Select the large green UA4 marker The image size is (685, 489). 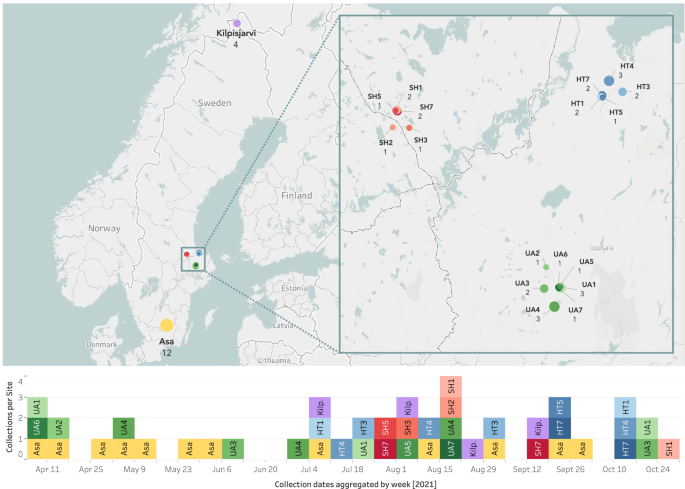coord(554,307)
